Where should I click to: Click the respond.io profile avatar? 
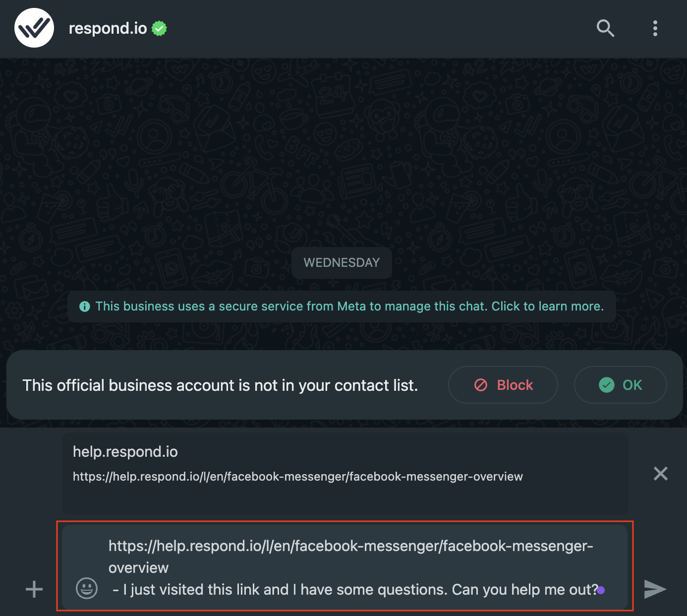click(x=34, y=28)
